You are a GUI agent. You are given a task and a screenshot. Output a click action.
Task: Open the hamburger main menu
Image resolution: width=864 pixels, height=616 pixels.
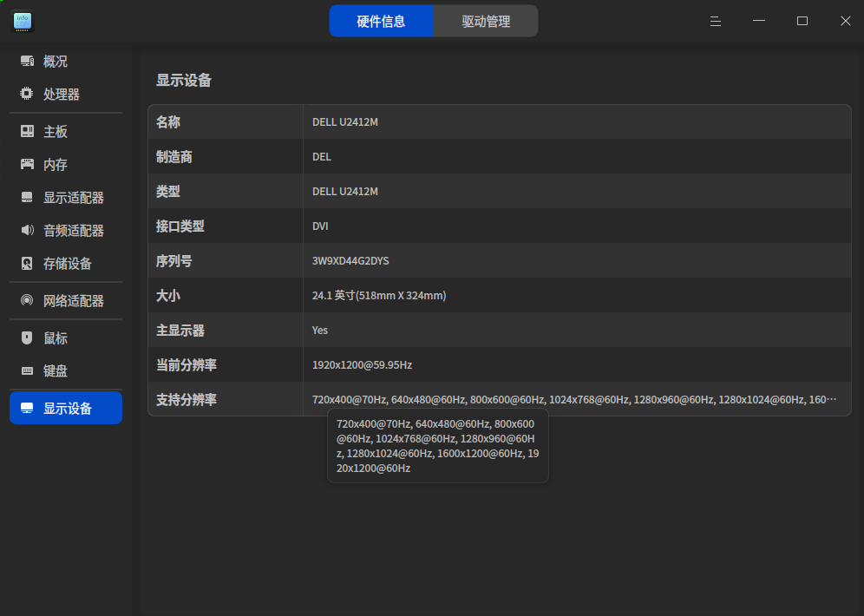click(x=715, y=22)
